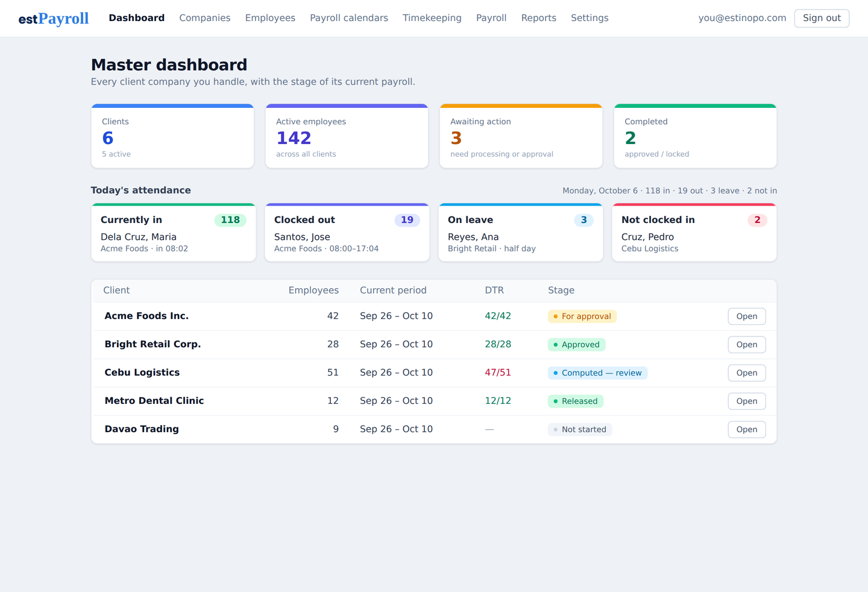
Task: Open the Dashboard nav item
Action: (137, 18)
